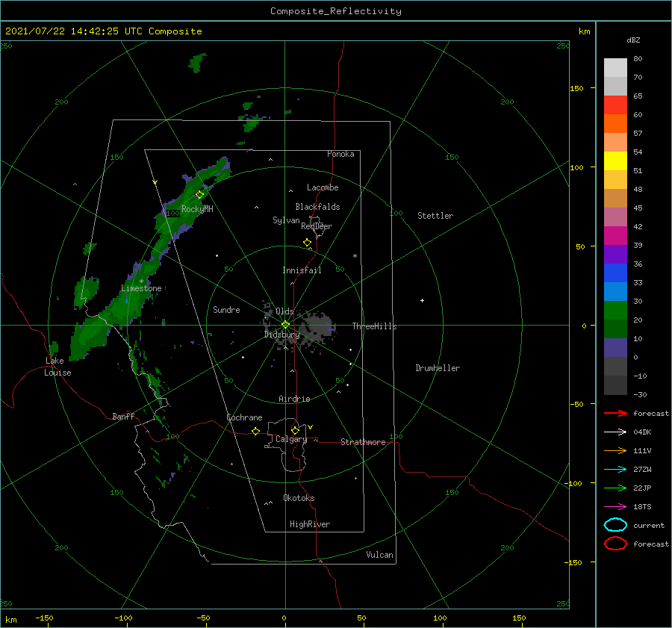Click the white plus marker south of Stettler
672x628 pixels.
point(422,300)
